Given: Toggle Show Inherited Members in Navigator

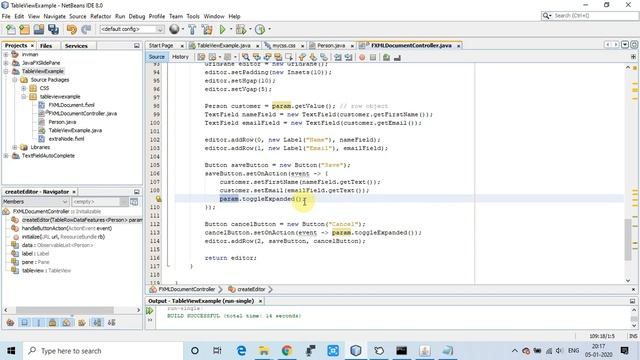Looking at the screenshot, I should [10, 322].
